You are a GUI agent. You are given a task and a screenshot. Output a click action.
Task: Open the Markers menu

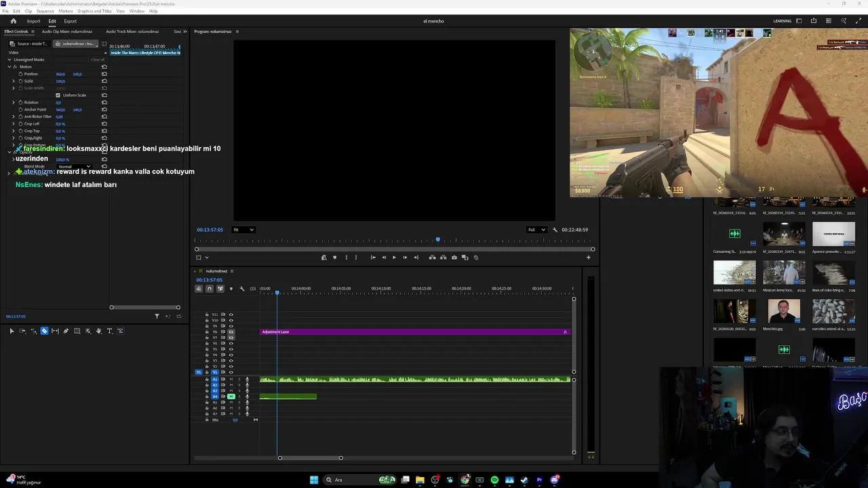pos(66,11)
